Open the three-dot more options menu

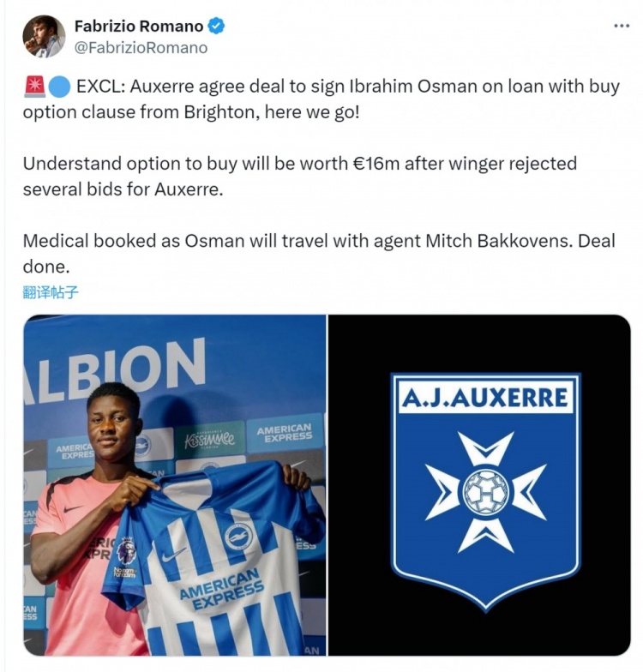click(x=621, y=26)
